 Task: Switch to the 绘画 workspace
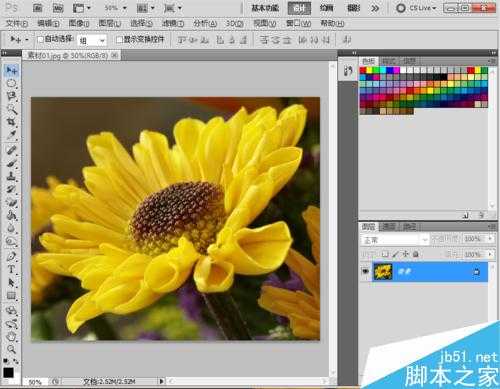click(x=326, y=8)
